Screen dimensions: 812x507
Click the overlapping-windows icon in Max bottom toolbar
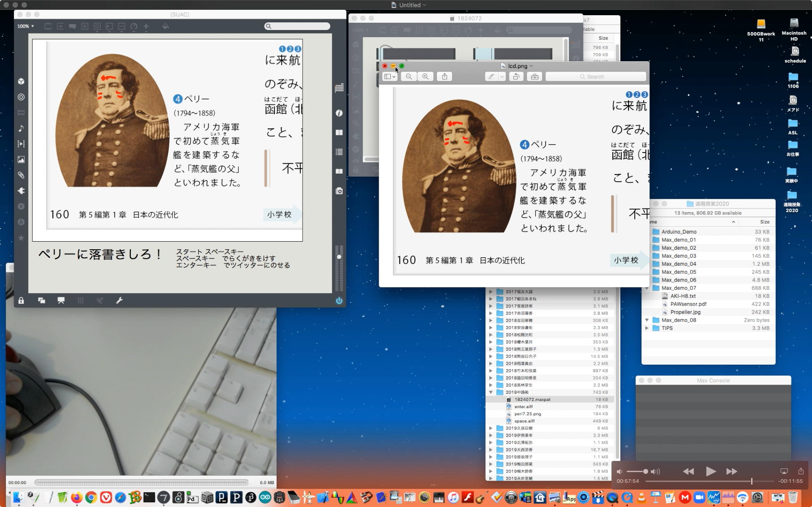(42, 301)
